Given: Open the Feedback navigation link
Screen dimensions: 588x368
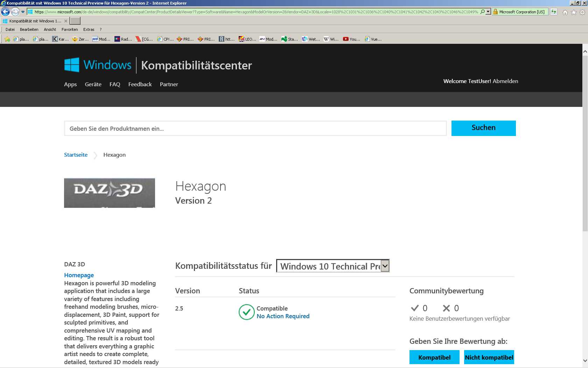Looking at the screenshot, I should click(140, 84).
